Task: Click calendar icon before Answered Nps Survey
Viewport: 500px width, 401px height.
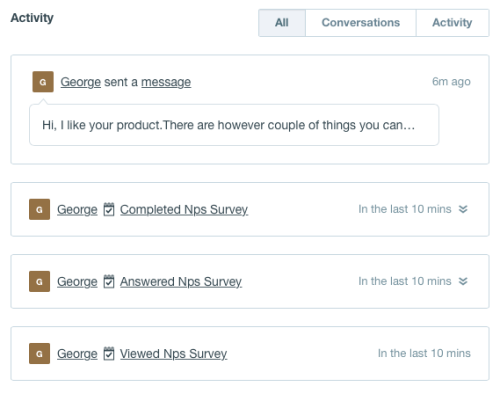Action: tap(109, 281)
